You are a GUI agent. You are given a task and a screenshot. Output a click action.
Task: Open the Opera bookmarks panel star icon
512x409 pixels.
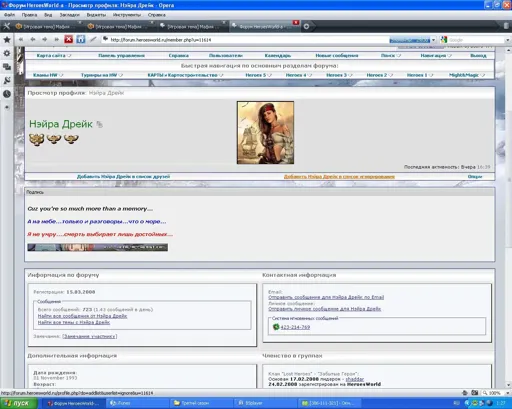[7, 40]
